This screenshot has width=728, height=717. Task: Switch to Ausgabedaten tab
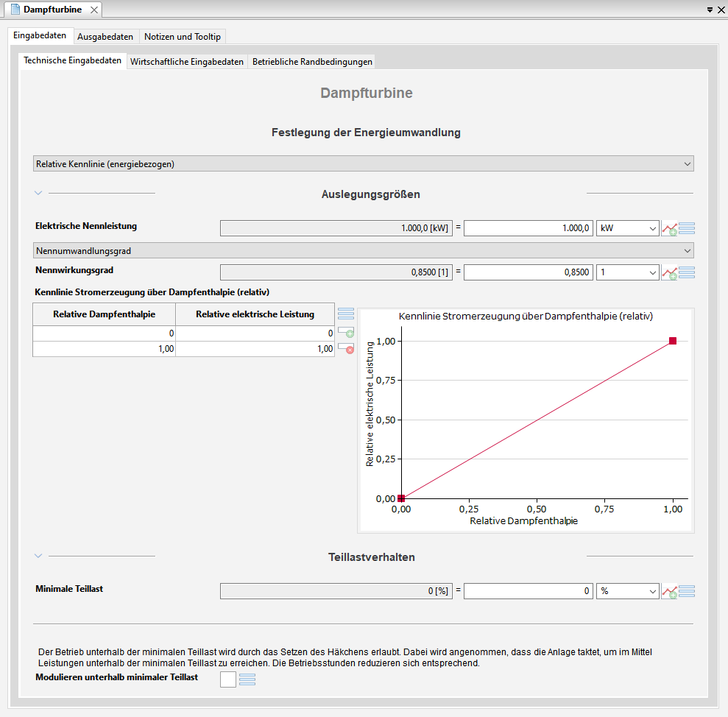(x=105, y=37)
